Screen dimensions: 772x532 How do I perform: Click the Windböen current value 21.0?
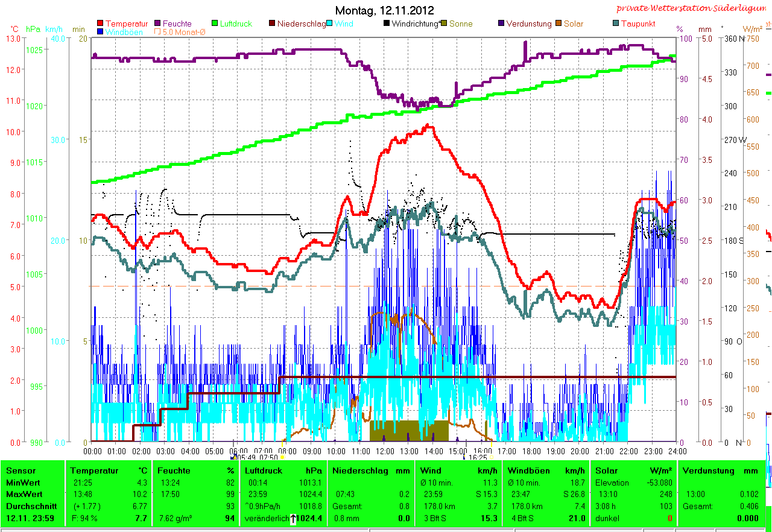point(576,519)
